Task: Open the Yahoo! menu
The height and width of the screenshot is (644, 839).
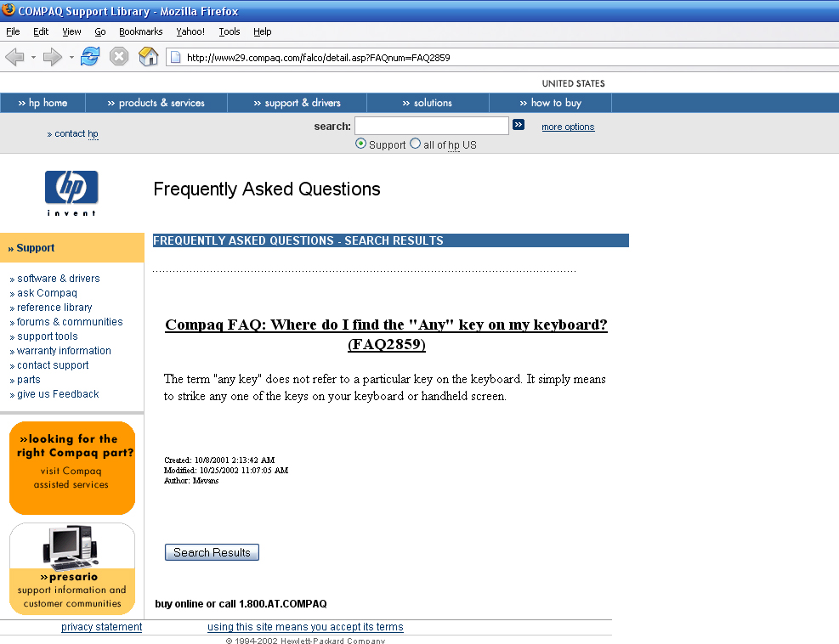Action: (190, 31)
